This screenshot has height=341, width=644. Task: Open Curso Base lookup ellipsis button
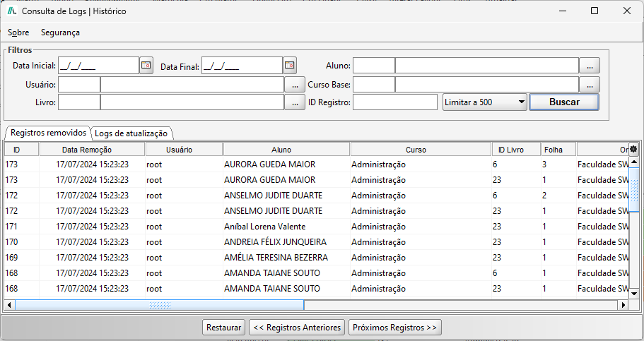pos(590,85)
